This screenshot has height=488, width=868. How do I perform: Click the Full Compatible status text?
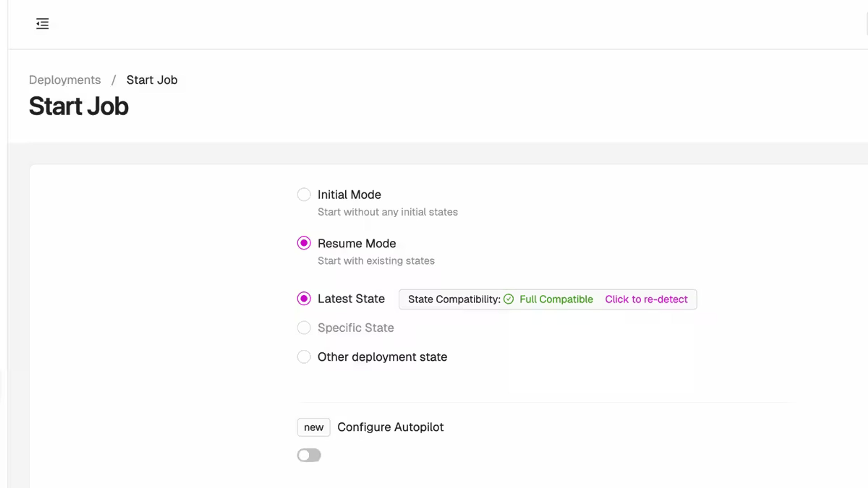556,299
